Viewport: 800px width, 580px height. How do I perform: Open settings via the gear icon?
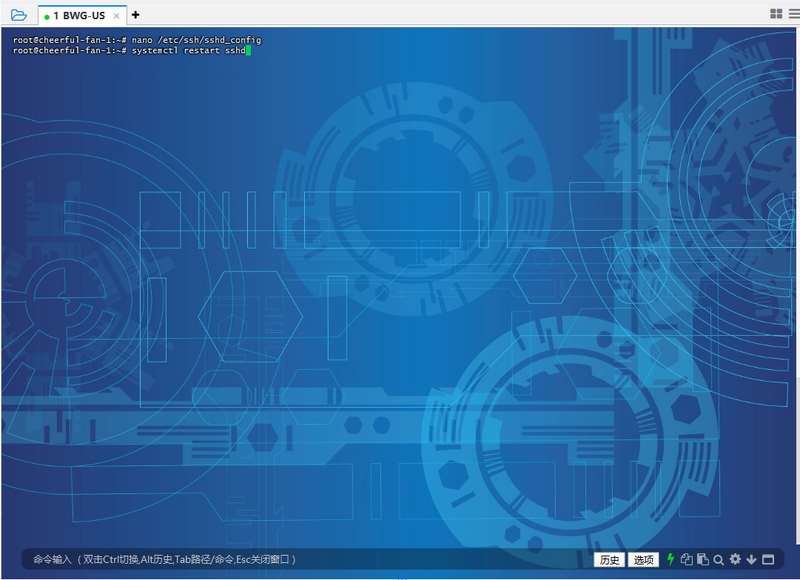point(734,559)
